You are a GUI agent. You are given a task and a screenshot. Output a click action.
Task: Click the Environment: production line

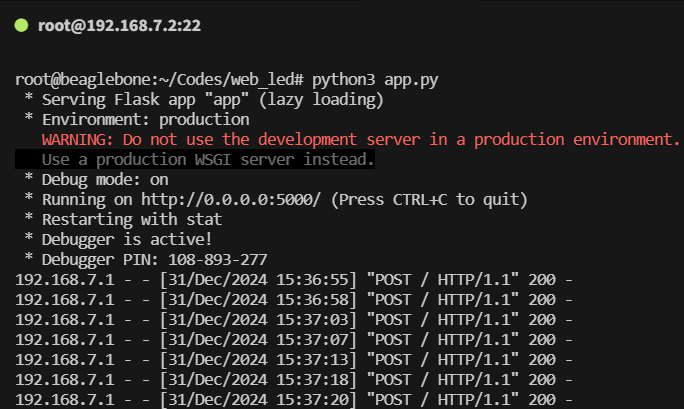[146, 119]
